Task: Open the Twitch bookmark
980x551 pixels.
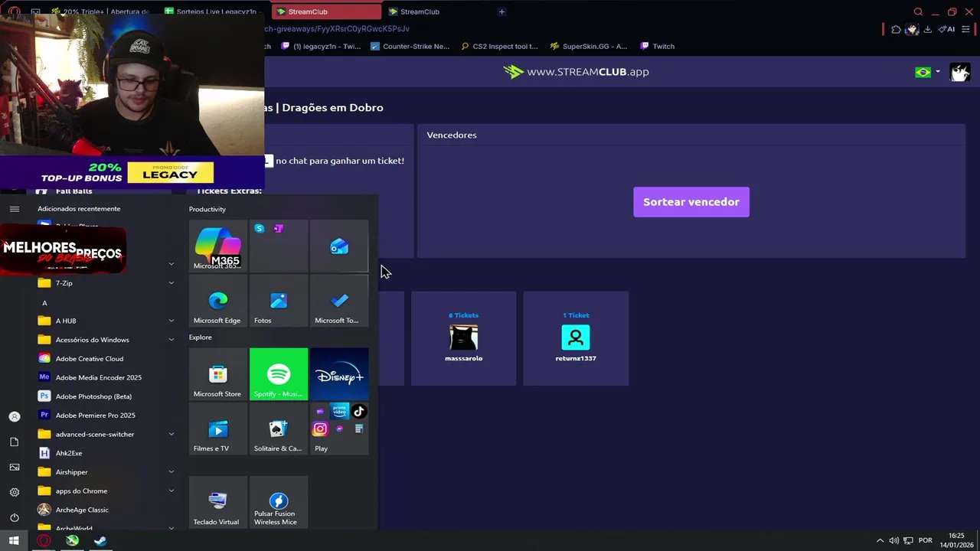Action: 657,46
